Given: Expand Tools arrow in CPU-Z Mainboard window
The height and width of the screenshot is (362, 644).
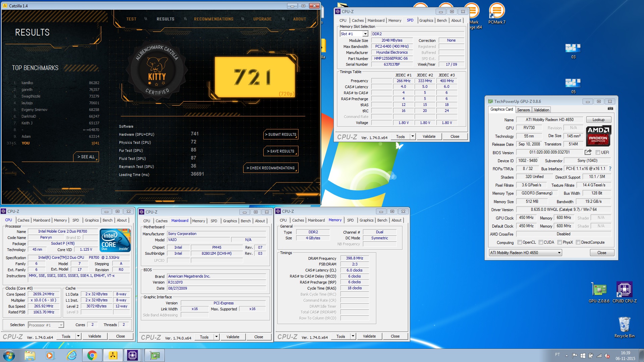Looking at the screenshot, I should 216,337.
